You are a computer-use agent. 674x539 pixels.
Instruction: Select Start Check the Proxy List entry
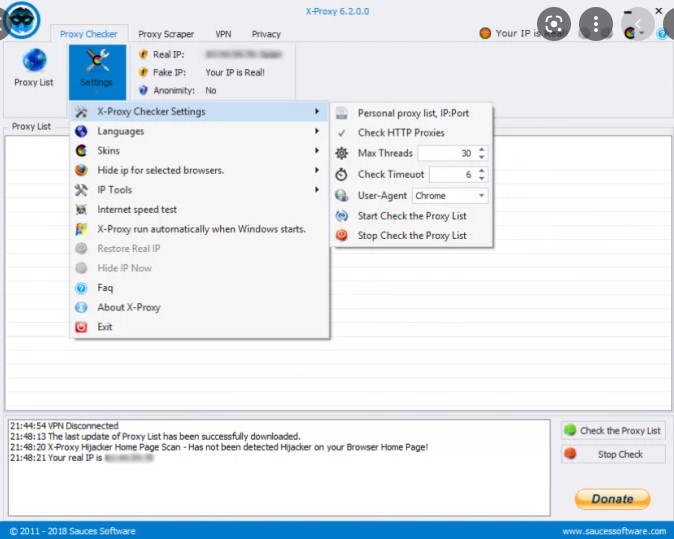pos(413,216)
